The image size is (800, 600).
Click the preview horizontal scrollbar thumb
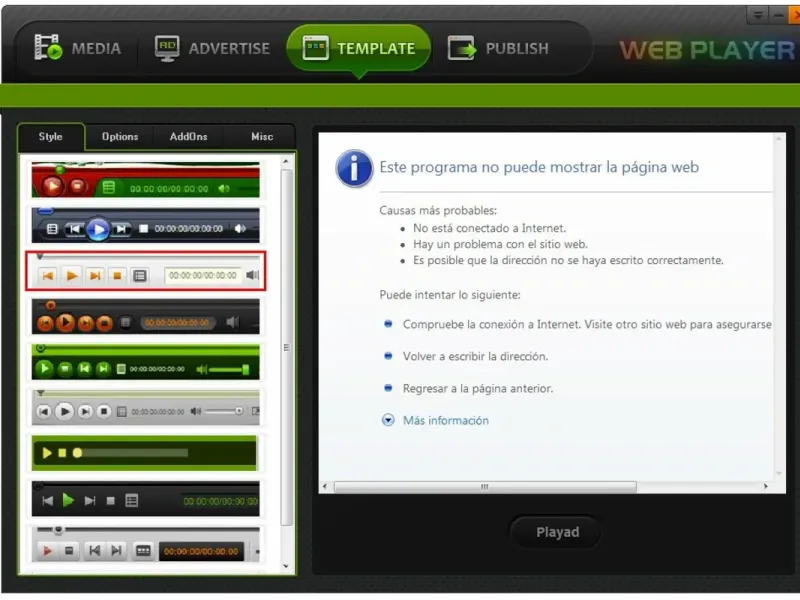[485, 487]
